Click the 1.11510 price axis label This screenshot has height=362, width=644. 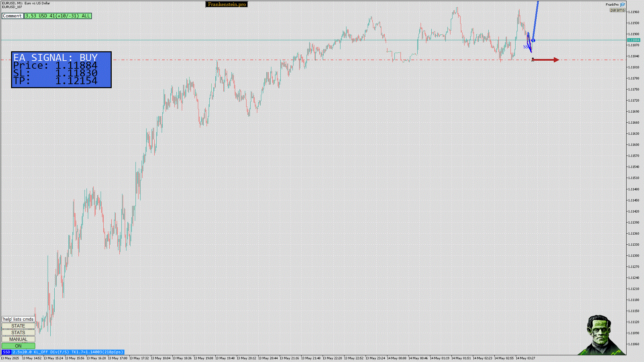tap(634, 178)
